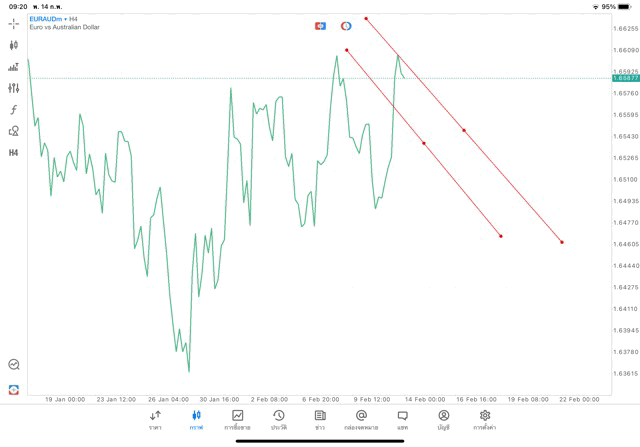Viewport: 640px width, 447px height.
Task: Open the chart-with-magnifier icon at lower left
Action: click(14, 365)
